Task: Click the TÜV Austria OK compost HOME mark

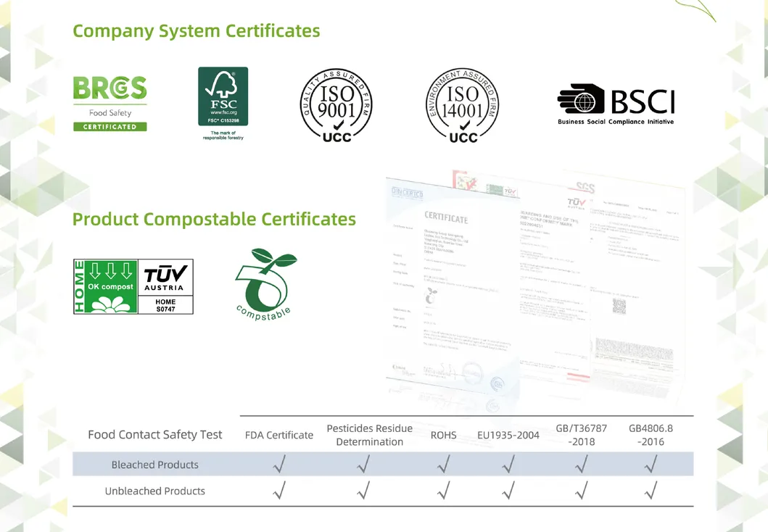Action: tap(133, 286)
